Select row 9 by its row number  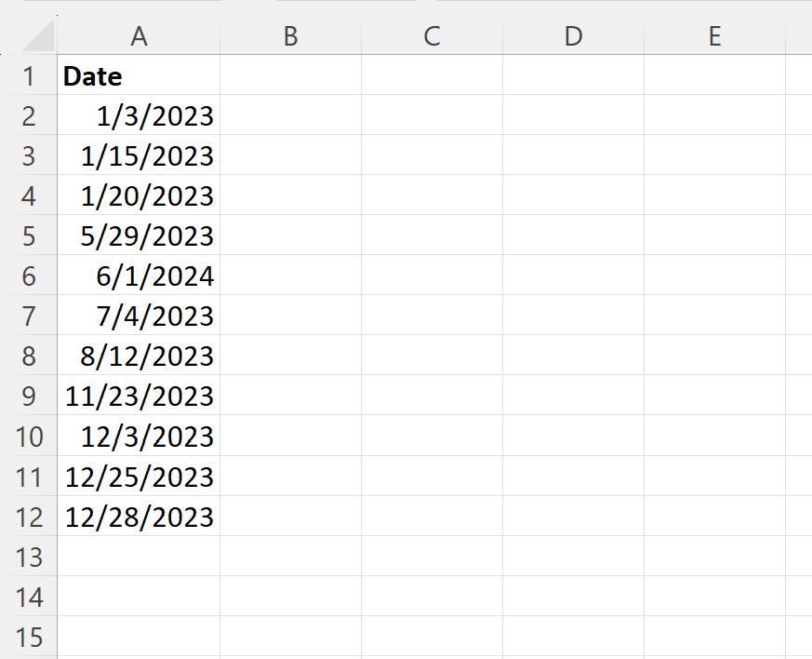pyautogui.click(x=30, y=396)
